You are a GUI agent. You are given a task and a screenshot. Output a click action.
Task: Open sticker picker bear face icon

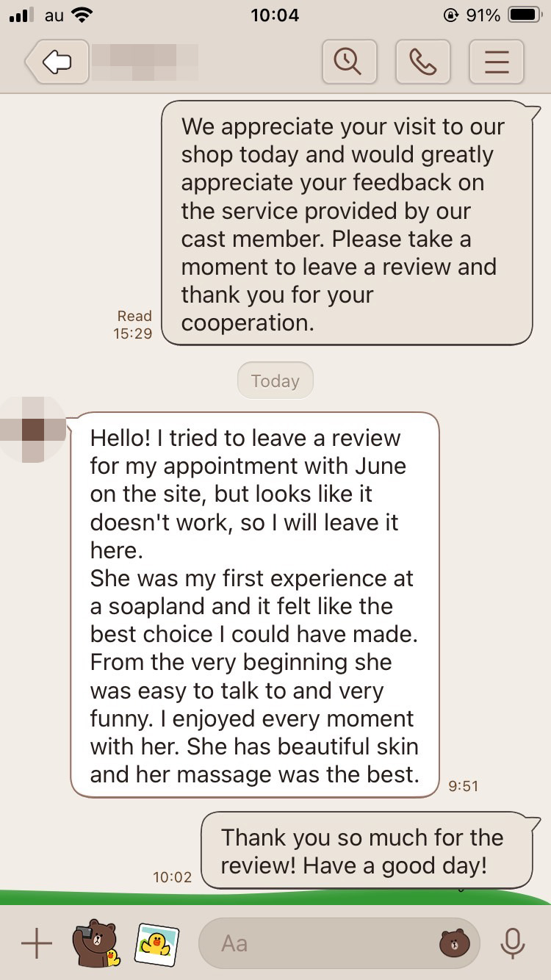(x=453, y=943)
